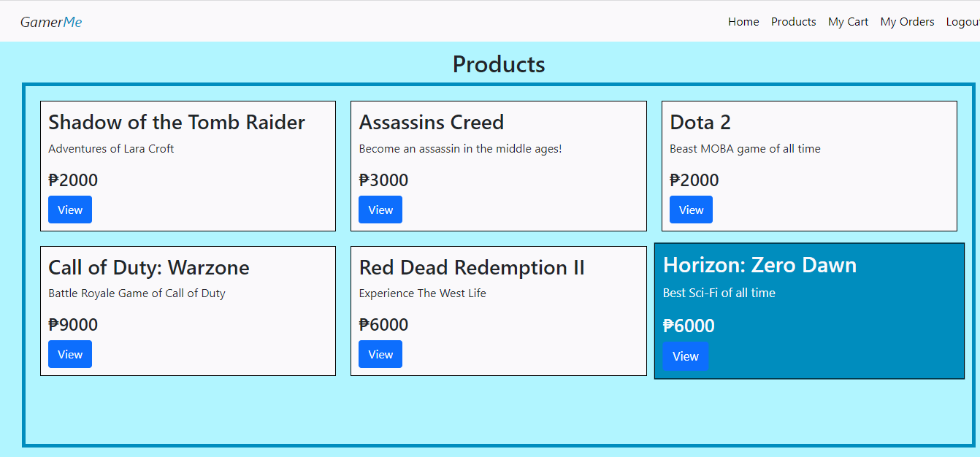Image resolution: width=980 pixels, height=457 pixels.
Task: Click the Logout link
Action: [x=962, y=22]
